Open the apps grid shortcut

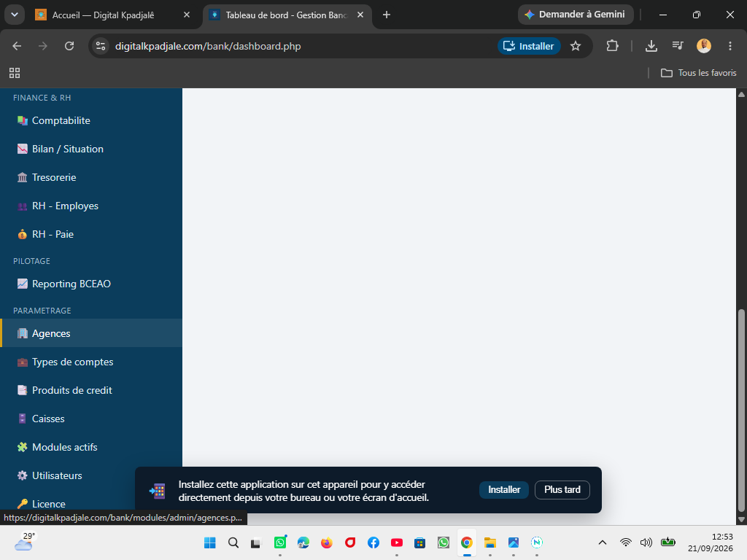pyautogui.click(x=15, y=73)
